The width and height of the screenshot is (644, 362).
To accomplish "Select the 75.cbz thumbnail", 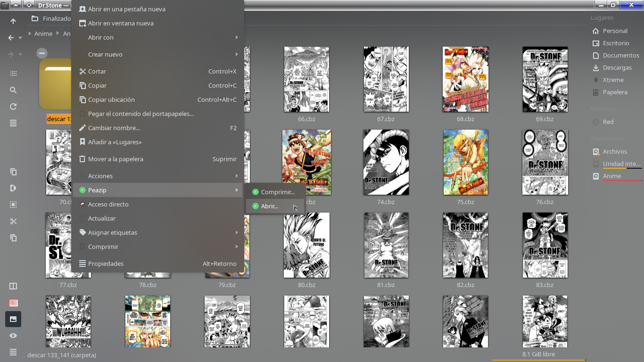I will (x=465, y=162).
